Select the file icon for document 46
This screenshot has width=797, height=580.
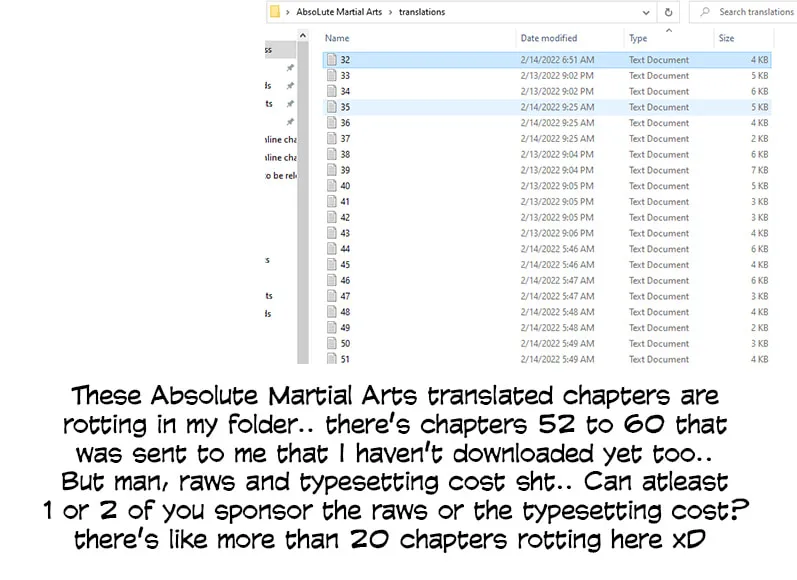pyautogui.click(x=332, y=280)
